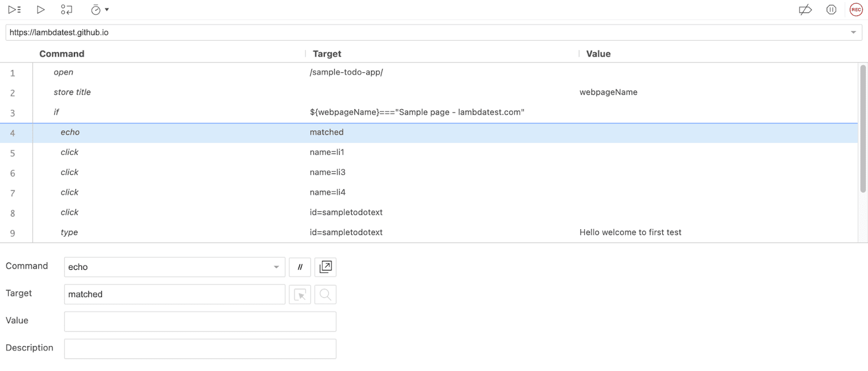This screenshot has width=868, height=371.
Task: Click the webpageName value cell
Action: [x=608, y=92]
